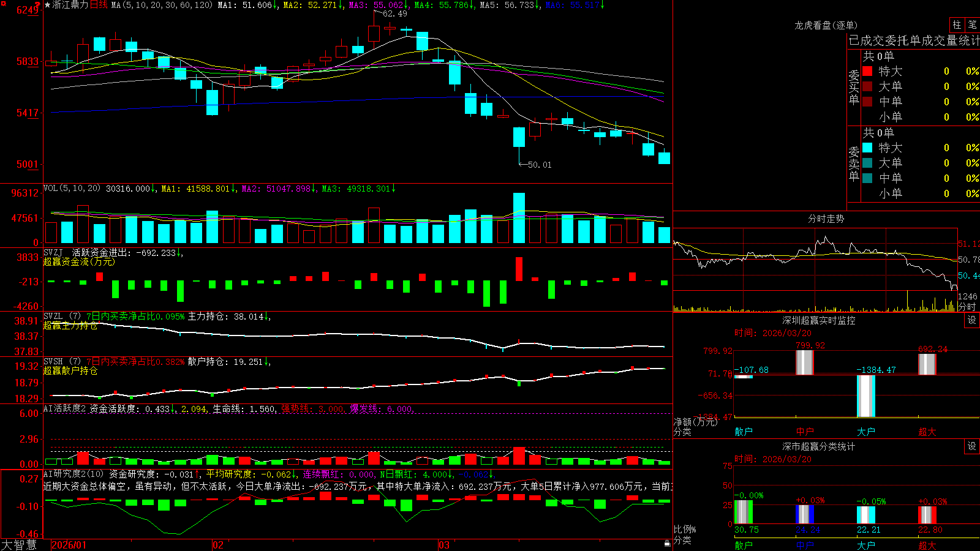The height and width of the screenshot is (551, 980).
Task: Click VOL(5,10,20) indicator label
Action: (x=72, y=189)
